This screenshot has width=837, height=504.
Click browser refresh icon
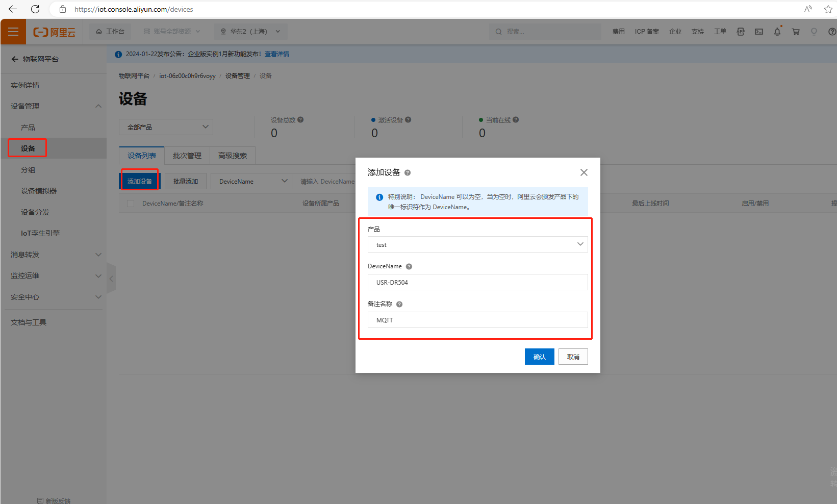point(35,9)
